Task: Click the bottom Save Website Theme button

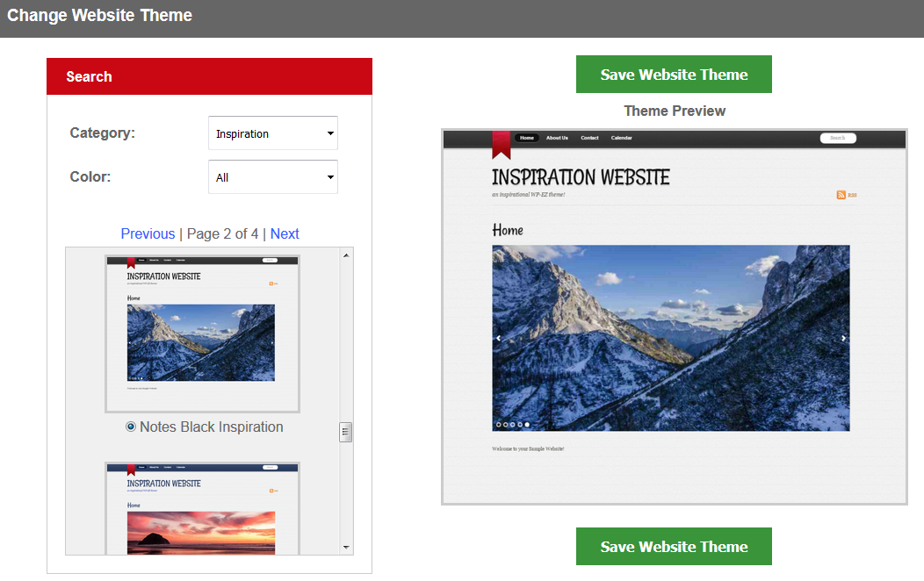Action: pos(674,546)
